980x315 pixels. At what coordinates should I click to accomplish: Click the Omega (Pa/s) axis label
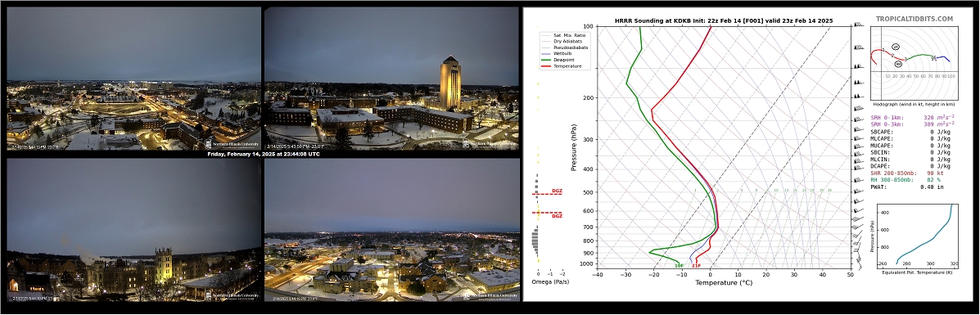tap(550, 282)
